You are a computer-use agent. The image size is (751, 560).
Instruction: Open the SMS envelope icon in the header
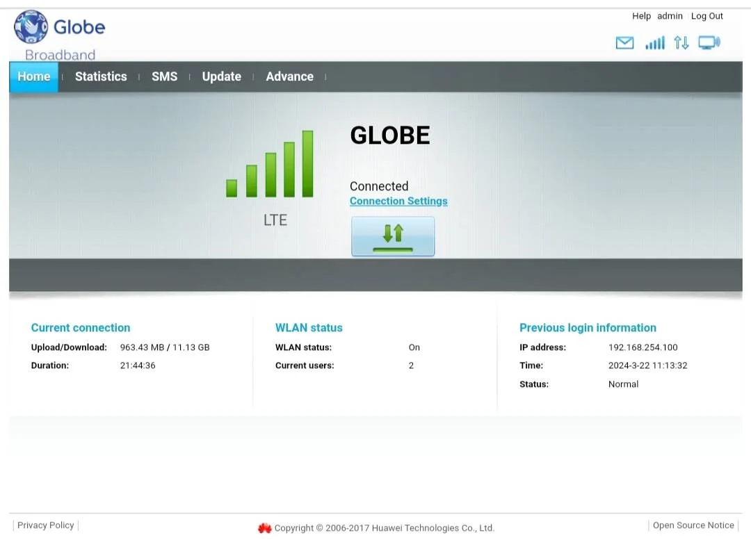click(x=624, y=43)
